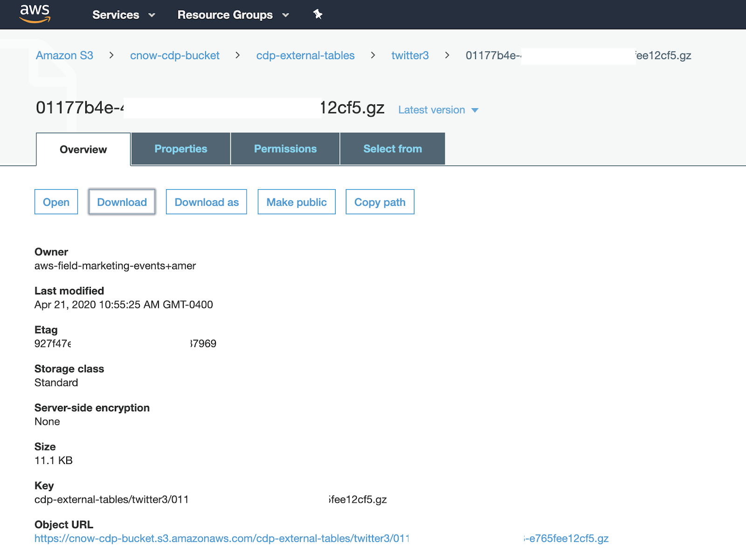Open the AWS logo home link
This screenshot has height=560, width=746.
point(35,14)
